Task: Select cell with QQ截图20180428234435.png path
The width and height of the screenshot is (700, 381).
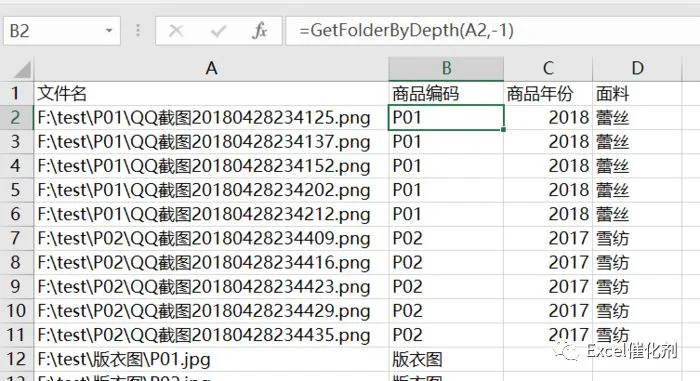Action: click(211, 335)
